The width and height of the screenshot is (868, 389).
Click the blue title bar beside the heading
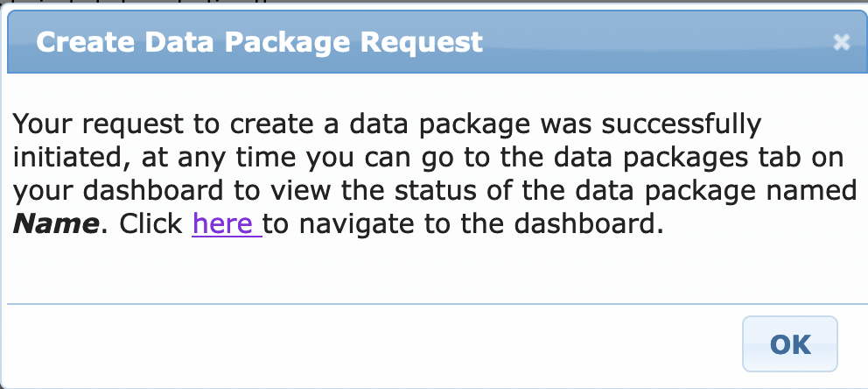click(x=654, y=42)
